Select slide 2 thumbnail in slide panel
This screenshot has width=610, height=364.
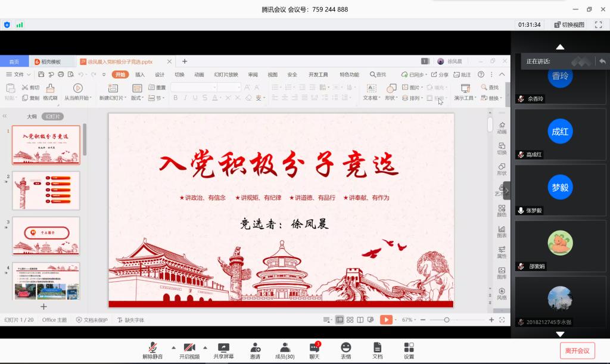[46, 190]
